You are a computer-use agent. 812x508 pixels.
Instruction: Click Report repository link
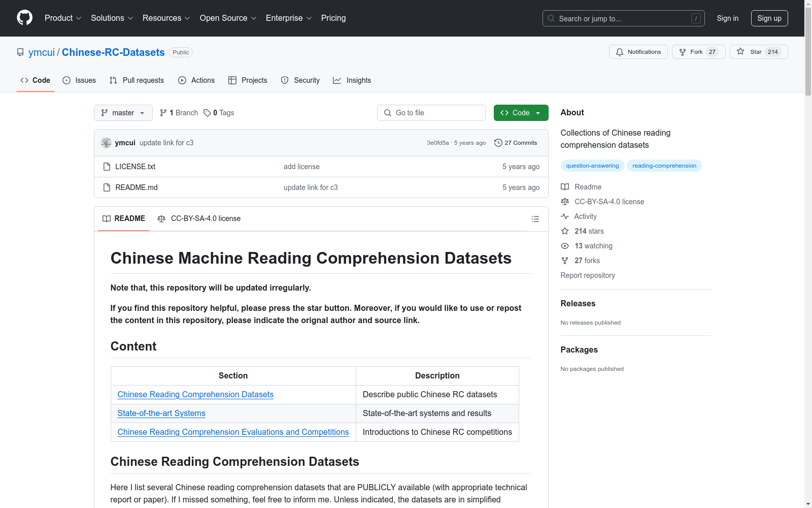pyautogui.click(x=588, y=275)
